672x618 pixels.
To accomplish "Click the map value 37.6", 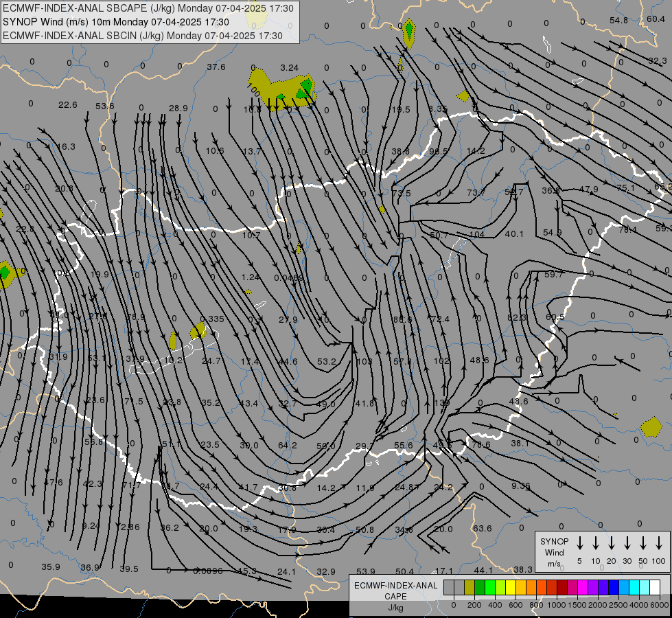I will point(216,67).
